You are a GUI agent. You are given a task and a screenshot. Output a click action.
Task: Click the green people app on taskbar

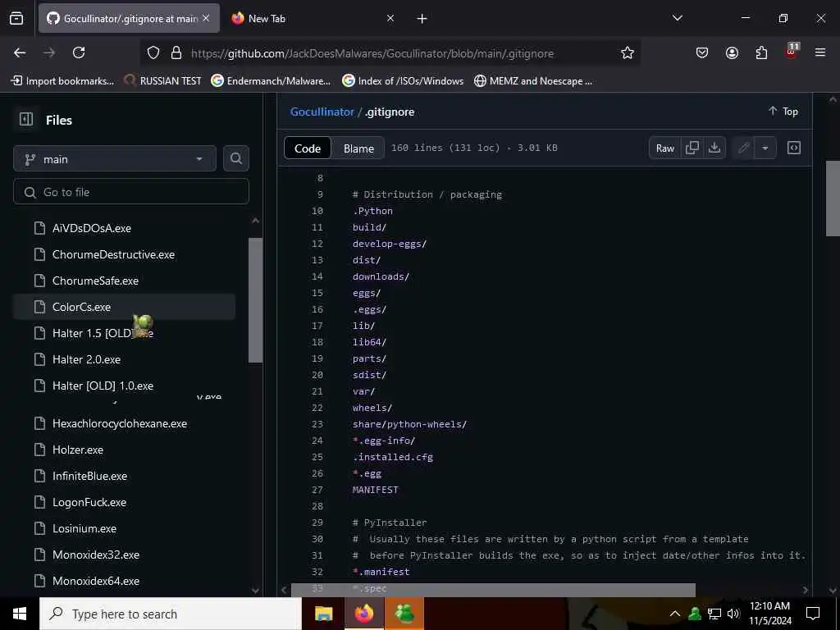click(x=404, y=614)
